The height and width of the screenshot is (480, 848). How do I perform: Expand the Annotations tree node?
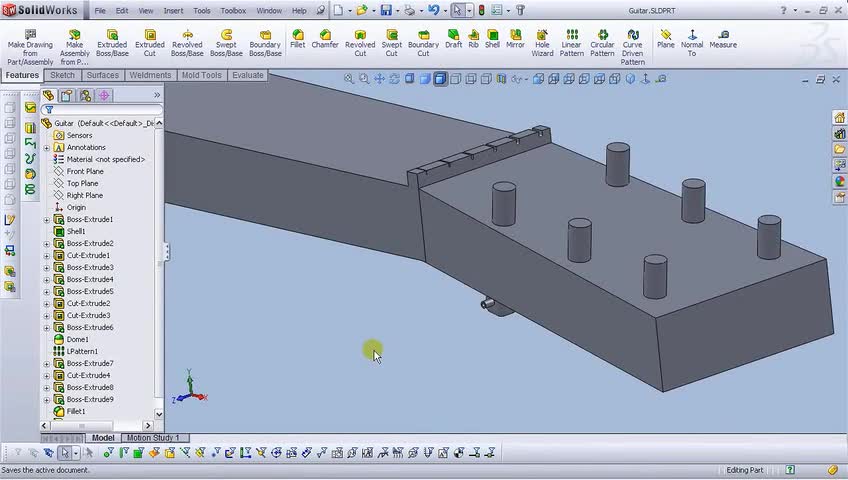click(x=47, y=148)
